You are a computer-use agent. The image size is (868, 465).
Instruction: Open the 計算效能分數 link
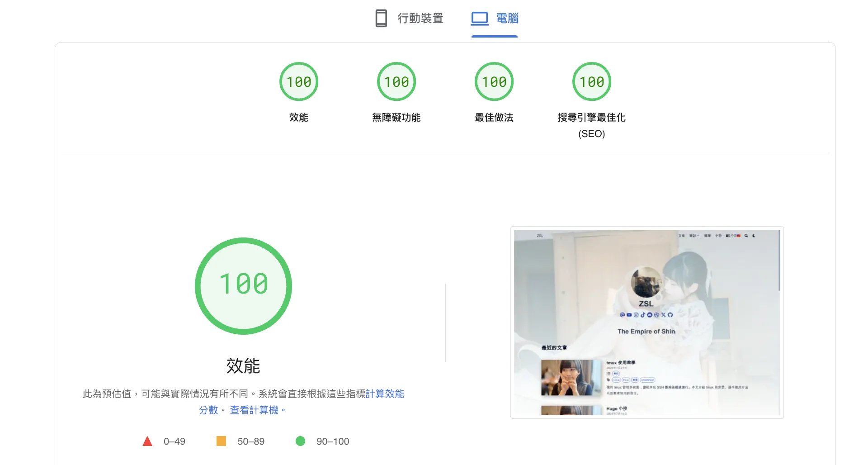click(386, 394)
